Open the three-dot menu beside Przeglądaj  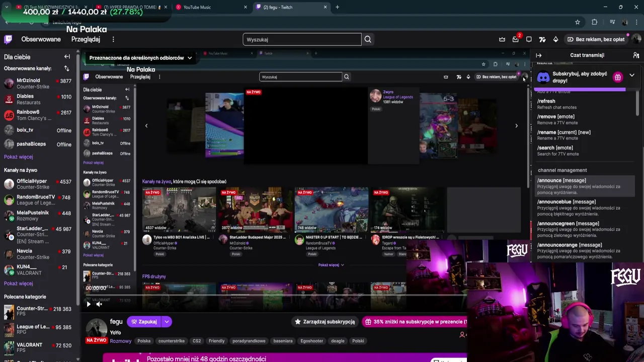click(x=113, y=39)
